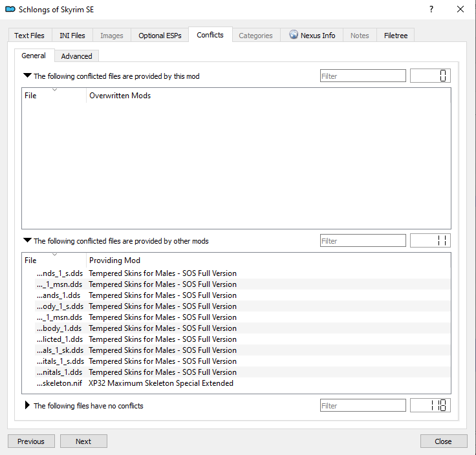The height and width of the screenshot is (455, 476).
Task: Click the help question mark button
Action: coord(431,10)
